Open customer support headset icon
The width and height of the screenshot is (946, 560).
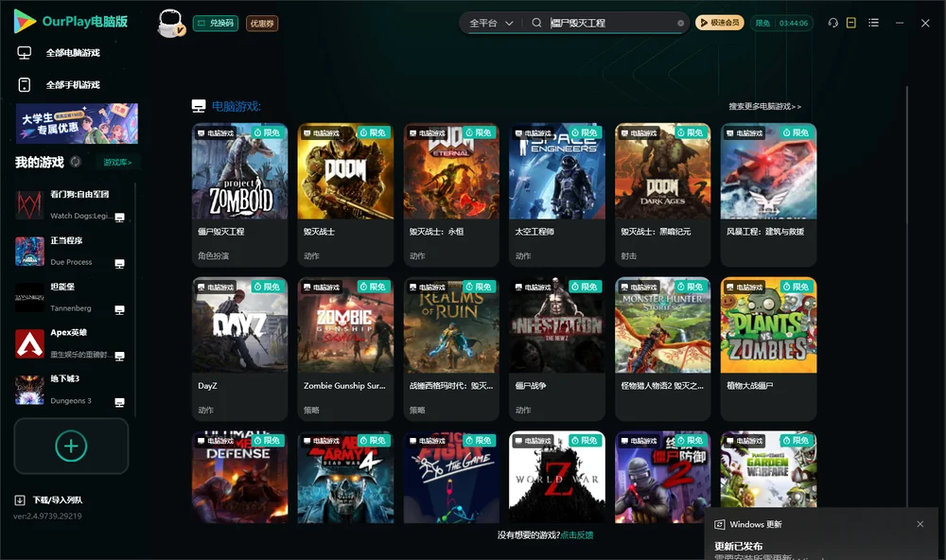pos(833,23)
